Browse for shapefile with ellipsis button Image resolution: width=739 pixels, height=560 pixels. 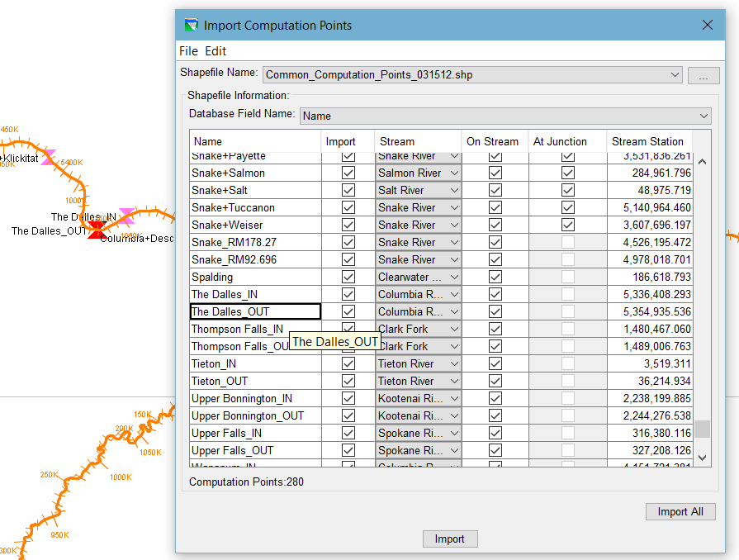coord(703,75)
